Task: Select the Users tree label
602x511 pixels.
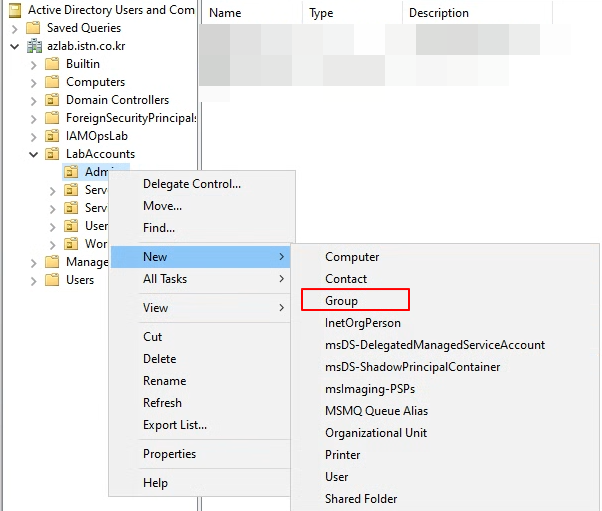Action: pos(80,280)
